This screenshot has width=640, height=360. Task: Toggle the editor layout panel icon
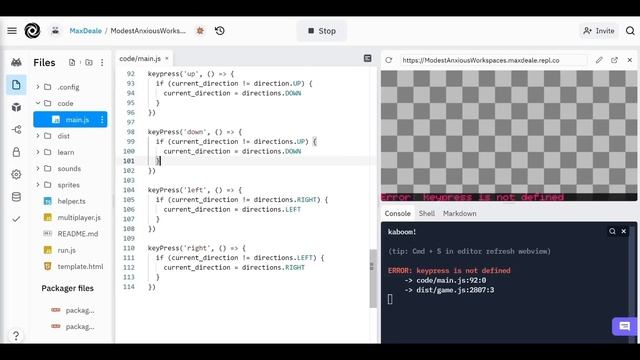coord(367,58)
